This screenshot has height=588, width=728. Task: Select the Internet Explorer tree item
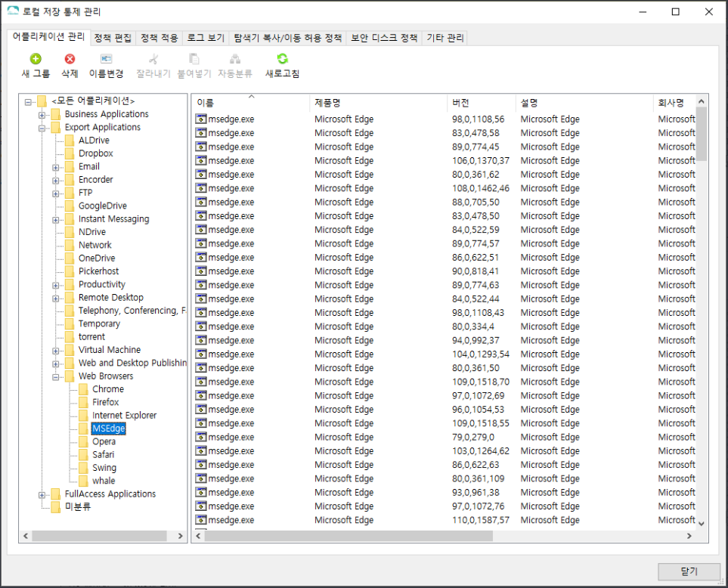[125, 416]
